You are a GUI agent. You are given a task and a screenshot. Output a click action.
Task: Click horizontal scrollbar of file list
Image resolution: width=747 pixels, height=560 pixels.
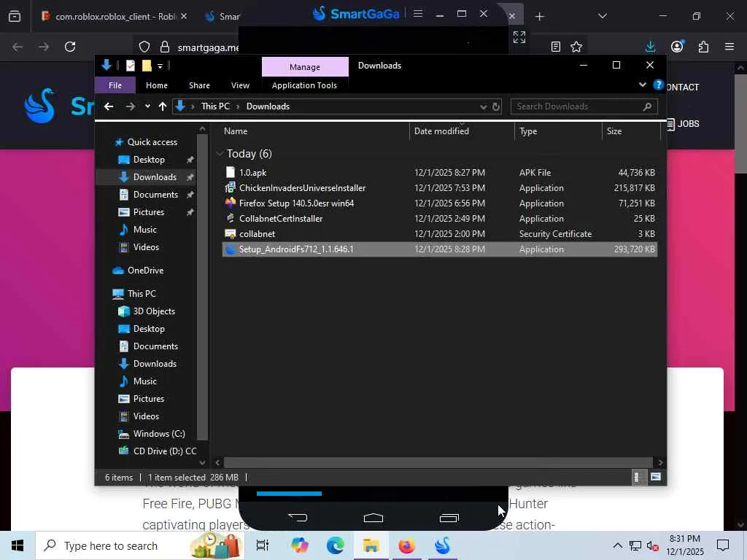pyautogui.click(x=438, y=462)
